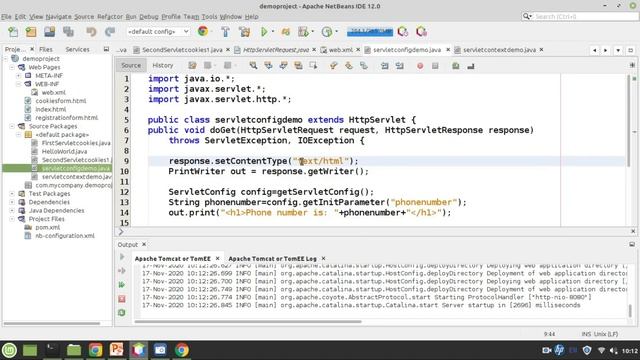Viewport: 640px width, 360px height.
Task: Click the last profiler icon in the toolbar
Action: (x=421, y=32)
